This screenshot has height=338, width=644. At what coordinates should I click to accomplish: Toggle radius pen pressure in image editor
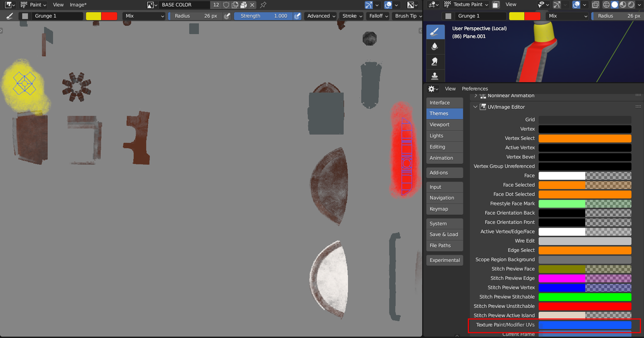pyautogui.click(x=227, y=16)
